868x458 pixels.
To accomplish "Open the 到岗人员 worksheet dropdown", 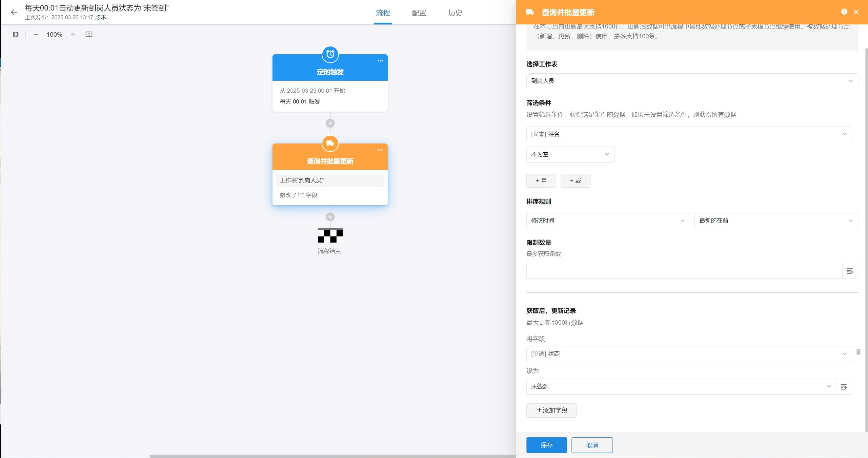I will click(691, 81).
